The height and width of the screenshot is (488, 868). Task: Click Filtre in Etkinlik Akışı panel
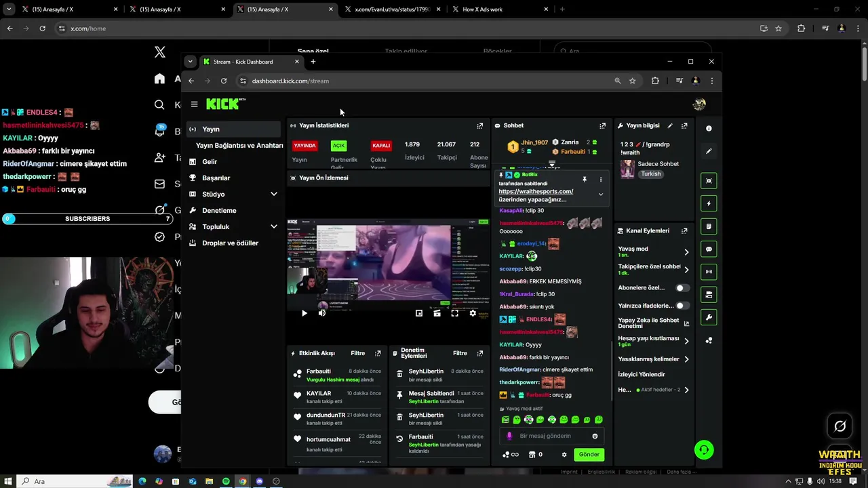click(357, 353)
